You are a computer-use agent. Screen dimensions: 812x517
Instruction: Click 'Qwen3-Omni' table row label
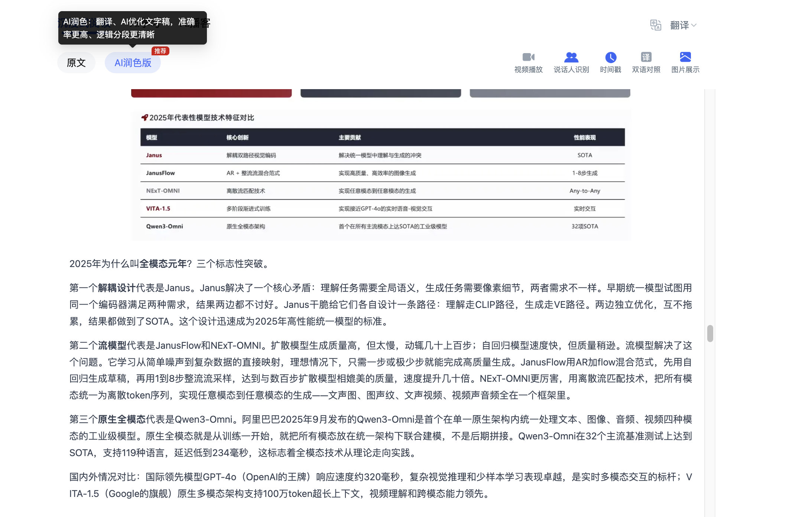(164, 227)
